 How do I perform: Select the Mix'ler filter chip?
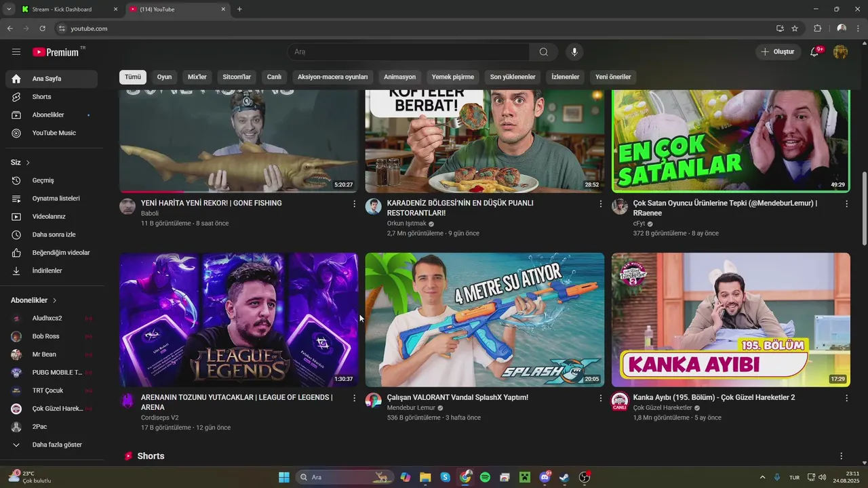pos(197,77)
